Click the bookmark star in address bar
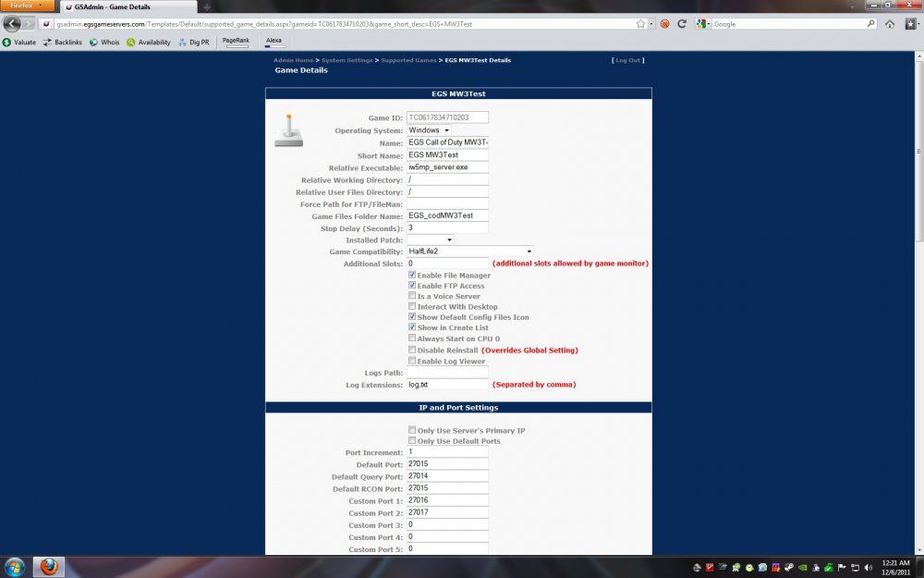This screenshot has width=924, height=578. [x=640, y=24]
